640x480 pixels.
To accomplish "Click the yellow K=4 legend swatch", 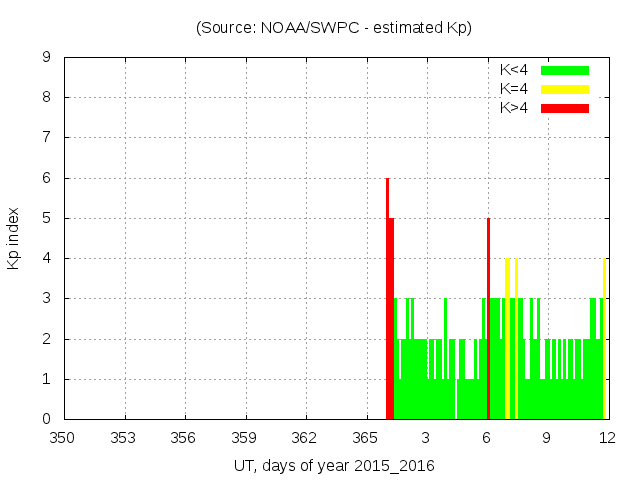I will pos(565,89).
